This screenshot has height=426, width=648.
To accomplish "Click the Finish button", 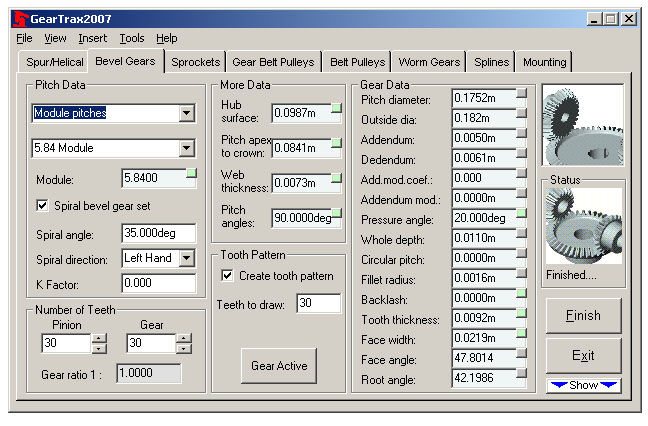I will [x=583, y=316].
